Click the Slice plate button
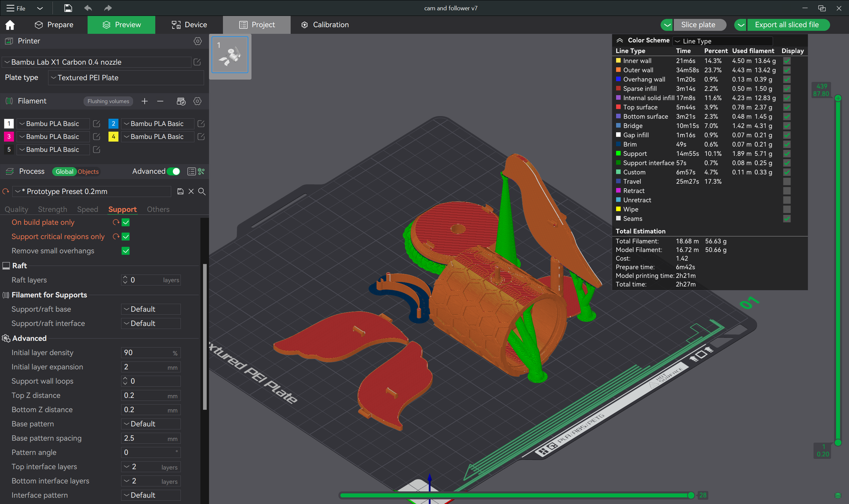 pos(699,25)
